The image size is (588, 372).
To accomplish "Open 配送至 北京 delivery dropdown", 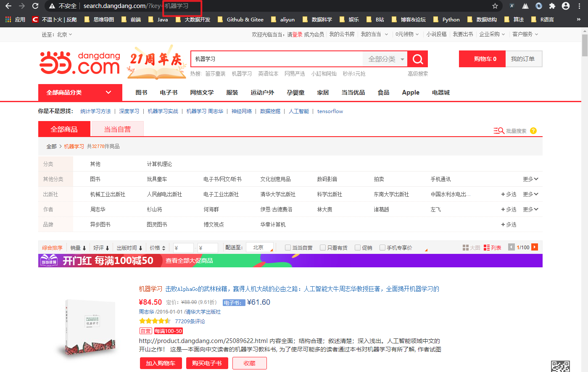I will coord(260,248).
